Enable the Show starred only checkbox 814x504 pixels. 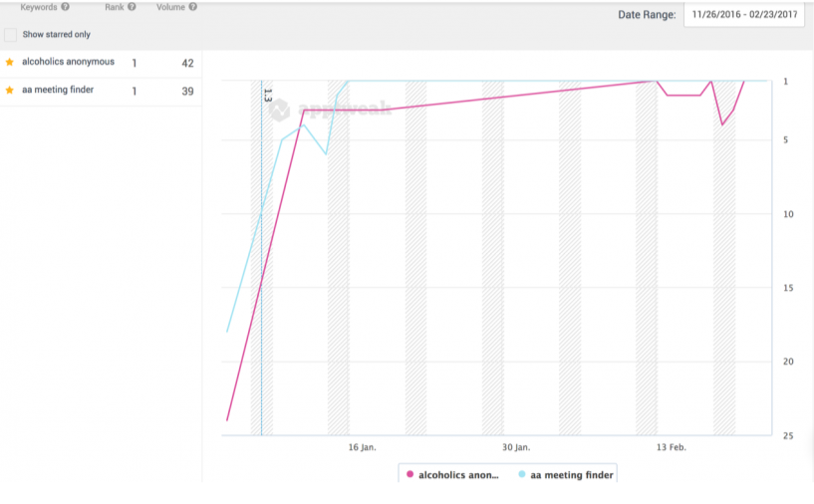(11, 35)
